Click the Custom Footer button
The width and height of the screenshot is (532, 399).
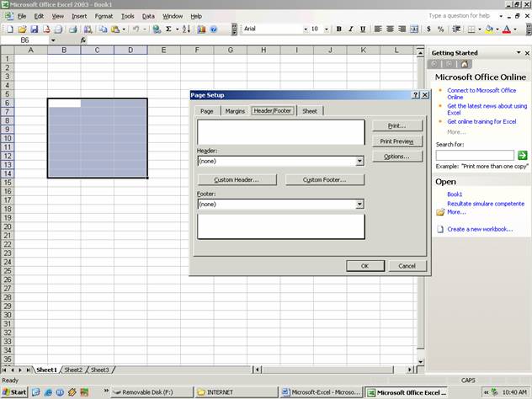(324, 180)
